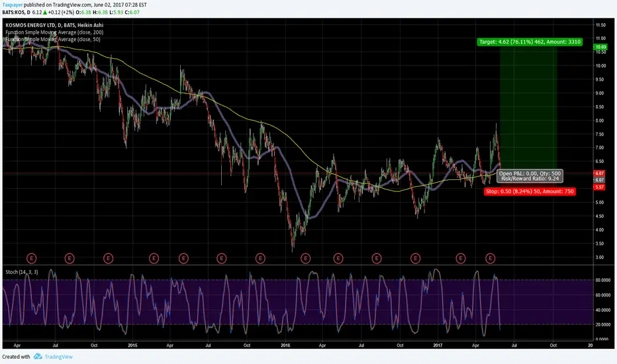The image size is (617, 364).
Task: Select the May 2017 earnings E marker
Action: [x=491, y=259]
